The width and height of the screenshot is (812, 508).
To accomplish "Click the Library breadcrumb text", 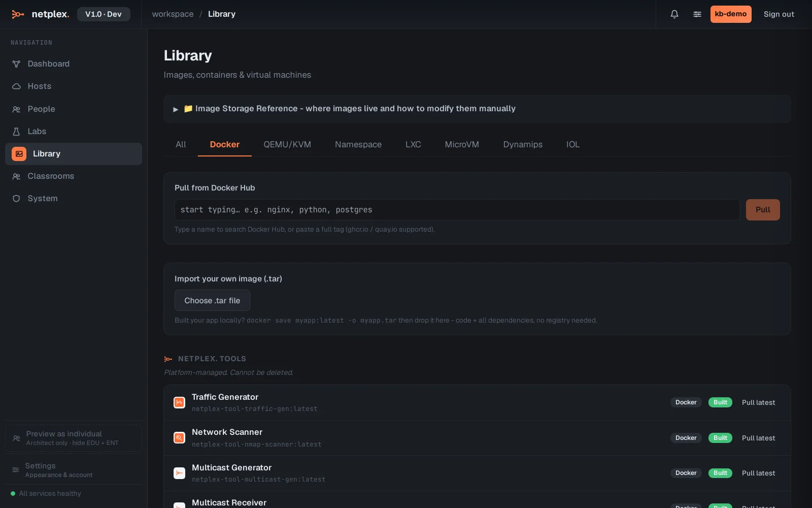I will click(x=222, y=14).
